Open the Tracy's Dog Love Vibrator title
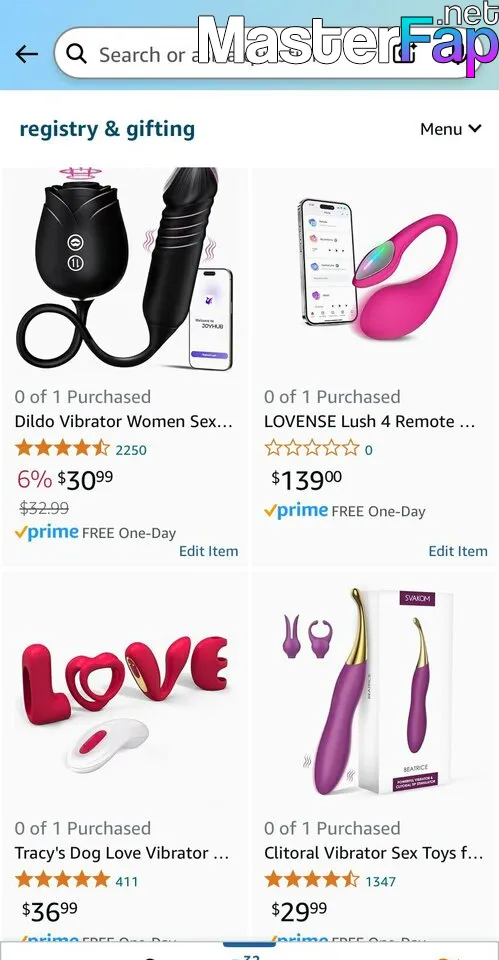 (x=122, y=853)
